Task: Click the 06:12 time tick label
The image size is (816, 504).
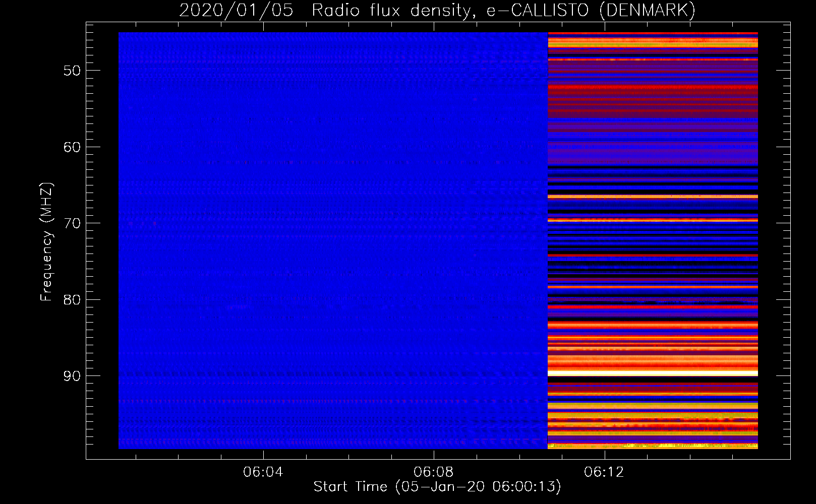Action: 604,472
